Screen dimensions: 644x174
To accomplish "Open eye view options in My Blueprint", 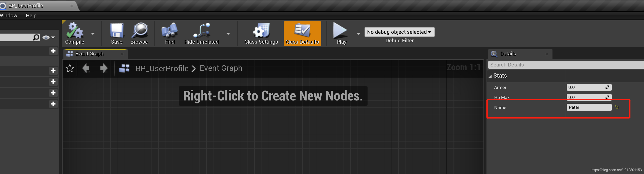I will (48, 38).
